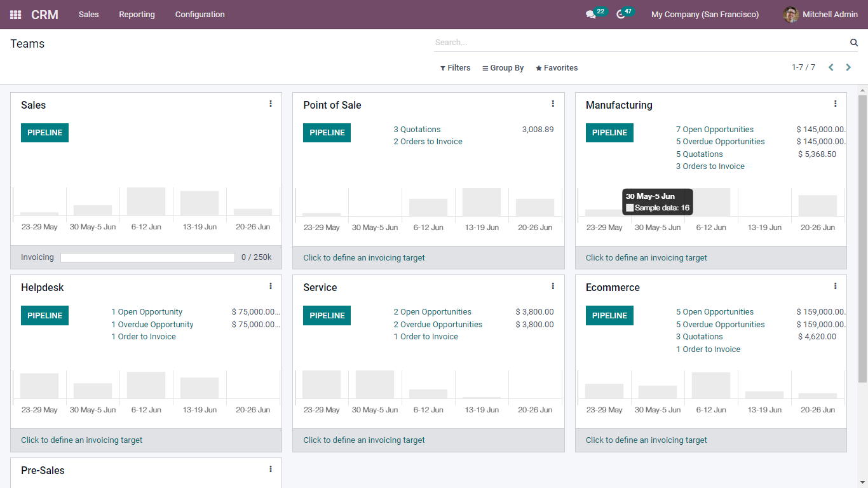Define invoicing target for Helpdesk

click(82, 440)
